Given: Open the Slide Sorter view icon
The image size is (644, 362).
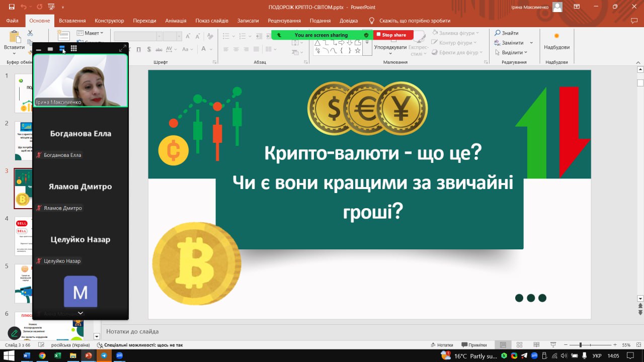Looking at the screenshot, I should point(520,345).
